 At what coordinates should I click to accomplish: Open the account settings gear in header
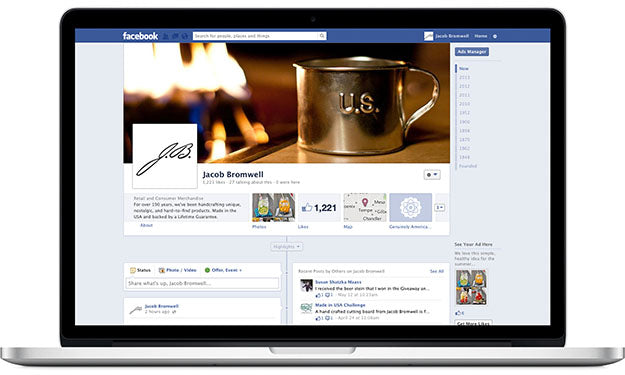click(495, 36)
